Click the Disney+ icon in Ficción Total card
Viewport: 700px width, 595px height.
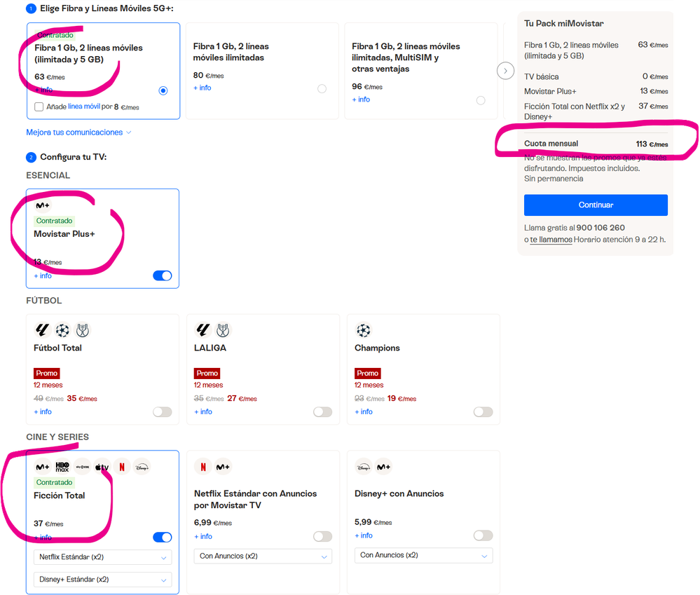point(142,467)
